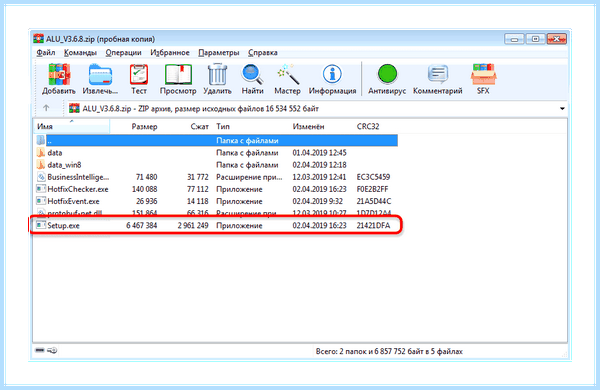Screen dimensions: 600x390
Task: Go up one folder with arrow button
Action: 46,108
